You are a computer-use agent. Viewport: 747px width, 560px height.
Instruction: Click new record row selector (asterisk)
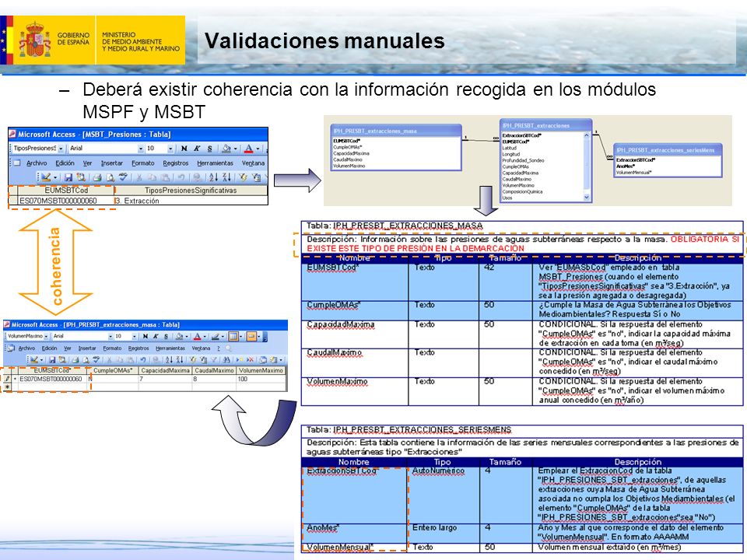(7, 387)
